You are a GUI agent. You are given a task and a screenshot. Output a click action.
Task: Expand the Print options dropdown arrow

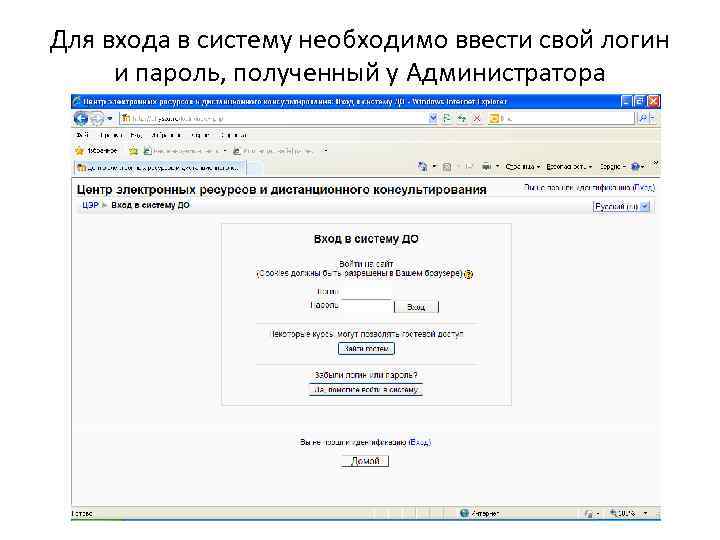(497, 167)
